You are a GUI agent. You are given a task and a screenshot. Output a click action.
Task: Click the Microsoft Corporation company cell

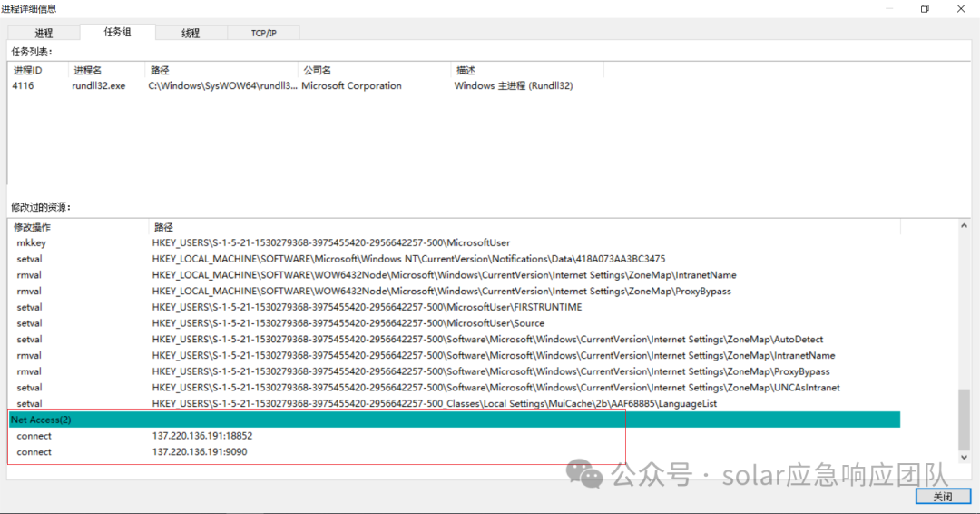[x=351, y=85]
